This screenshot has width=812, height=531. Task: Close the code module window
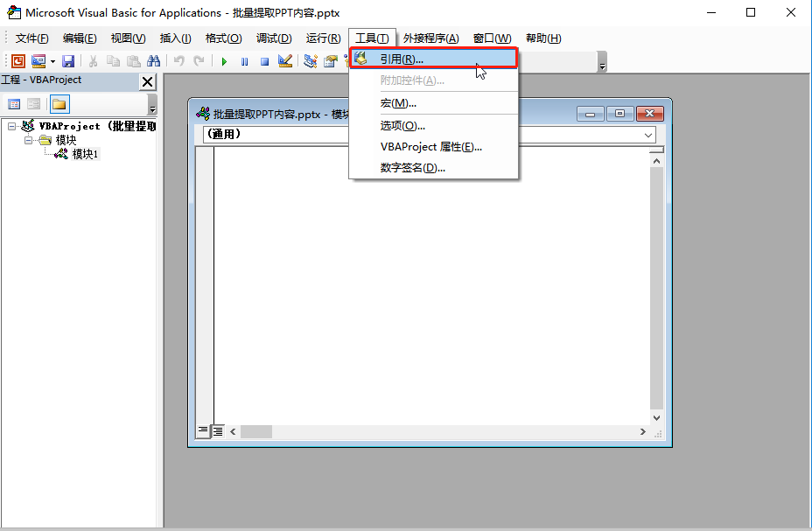coord(650,114)
